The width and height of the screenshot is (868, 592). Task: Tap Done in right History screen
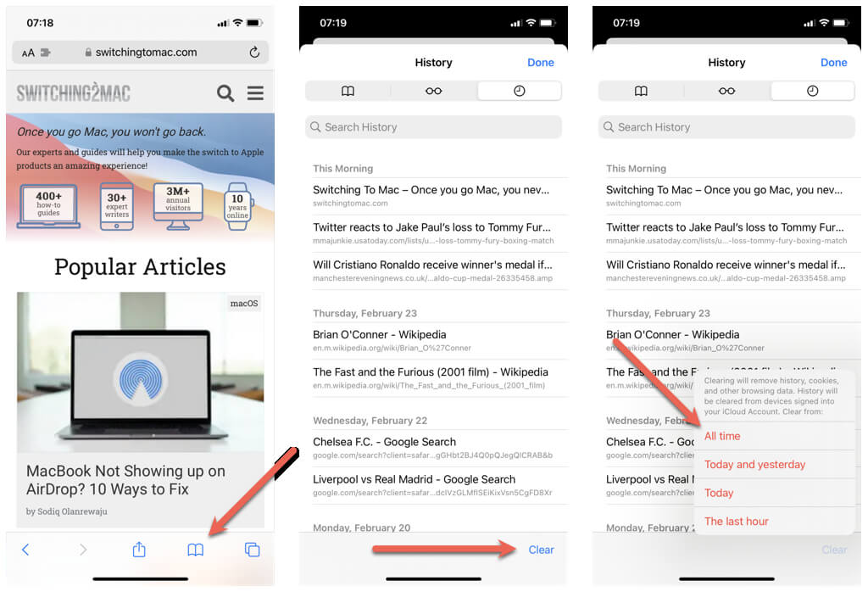834,63
